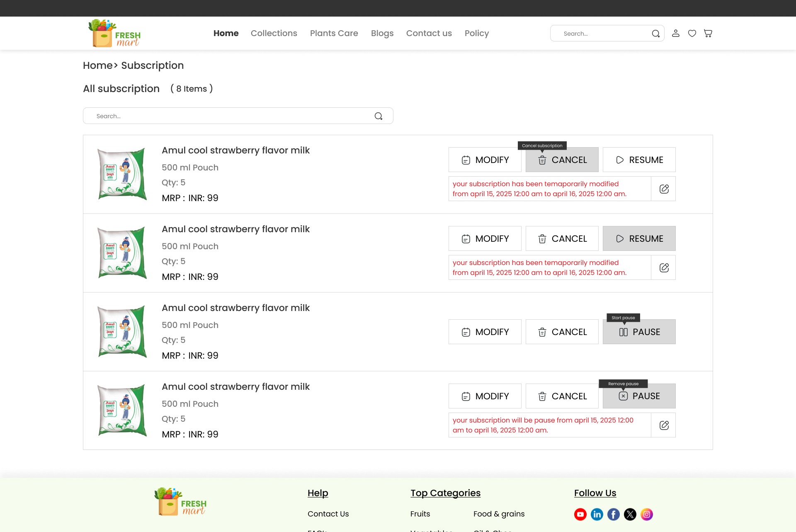Click the first subscription's 'Amul cool strawberry flavor milk' title
Screen dimensions: 796x532
235,150
